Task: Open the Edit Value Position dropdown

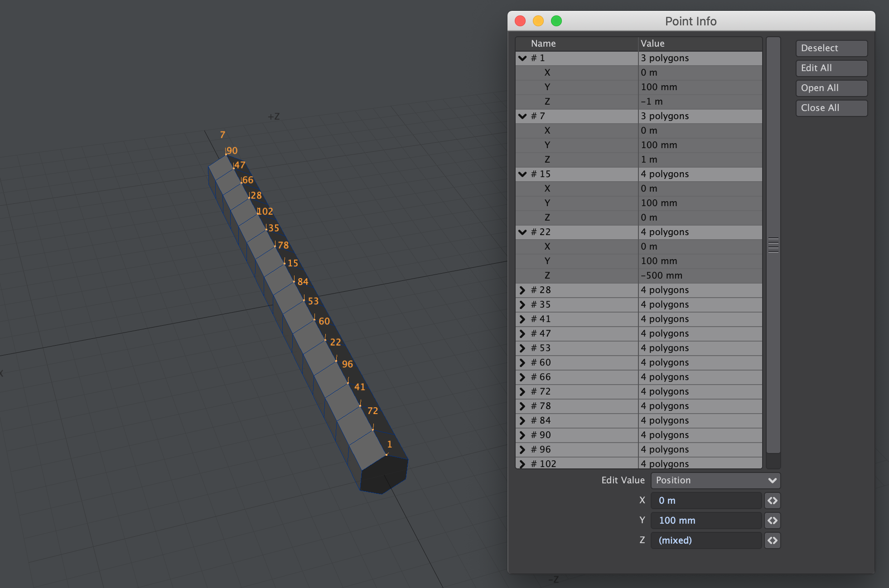Action: [715, 480]
